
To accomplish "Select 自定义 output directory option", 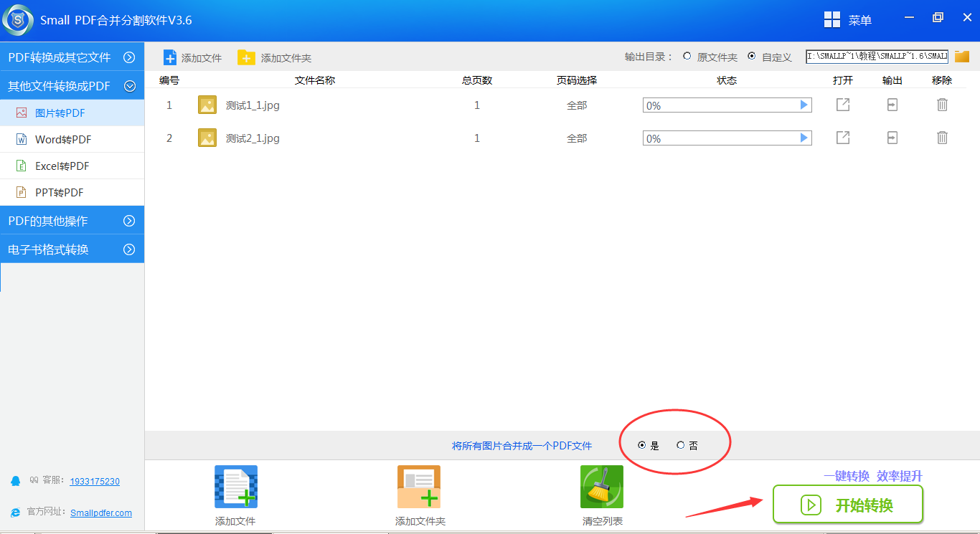I will [x=752, y=57].
